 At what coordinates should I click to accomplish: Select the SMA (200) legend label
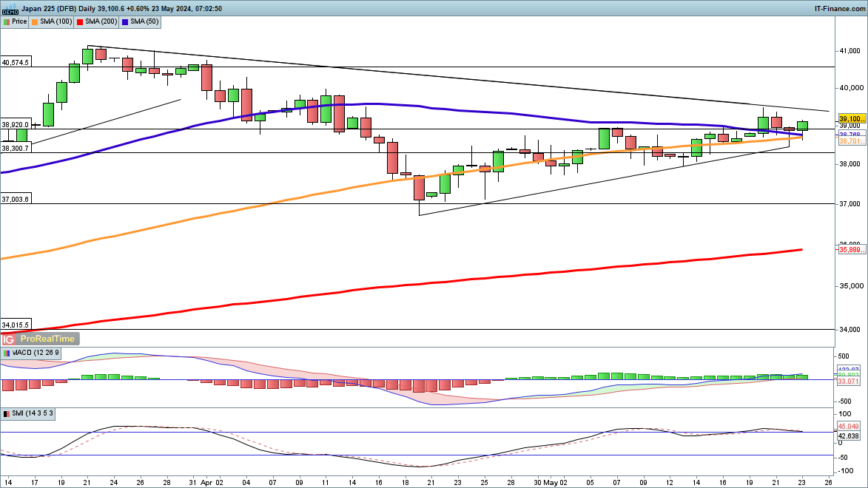click(x=101, y=21)
